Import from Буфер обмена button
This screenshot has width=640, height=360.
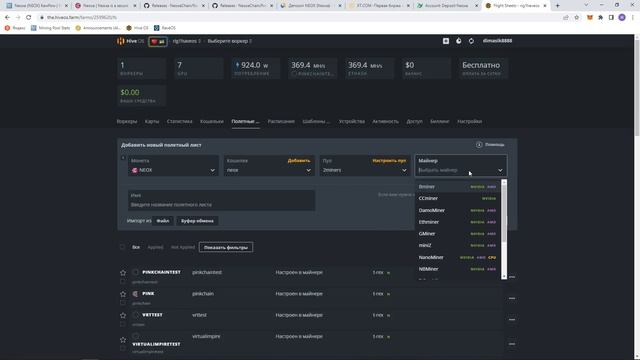point(197,221)
